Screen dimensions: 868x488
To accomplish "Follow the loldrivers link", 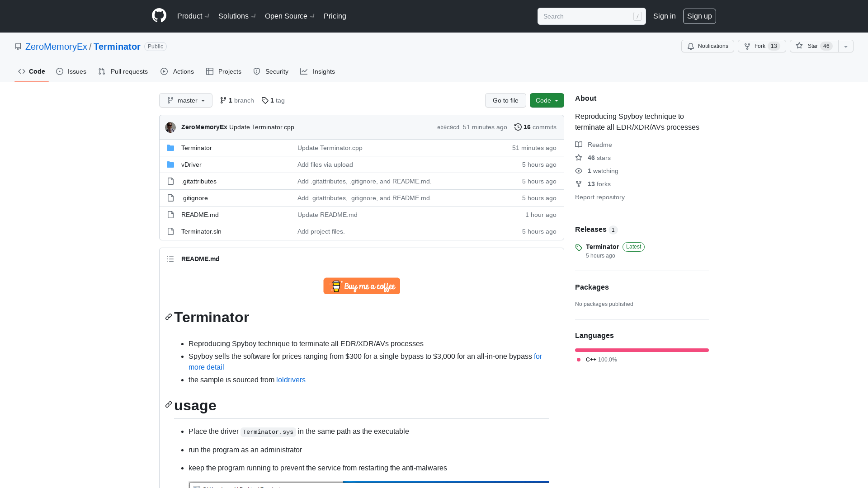I will click(x=291, y=380).
